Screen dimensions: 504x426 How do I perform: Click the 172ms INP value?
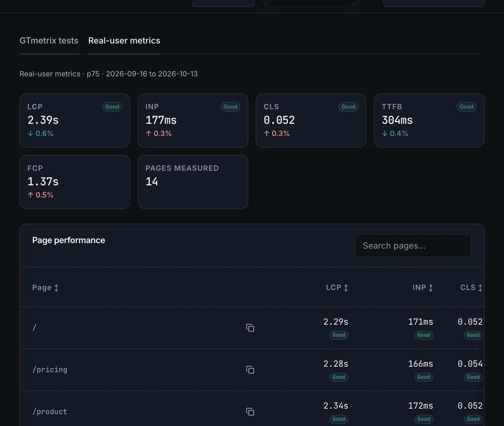click(x=421, y=406)
